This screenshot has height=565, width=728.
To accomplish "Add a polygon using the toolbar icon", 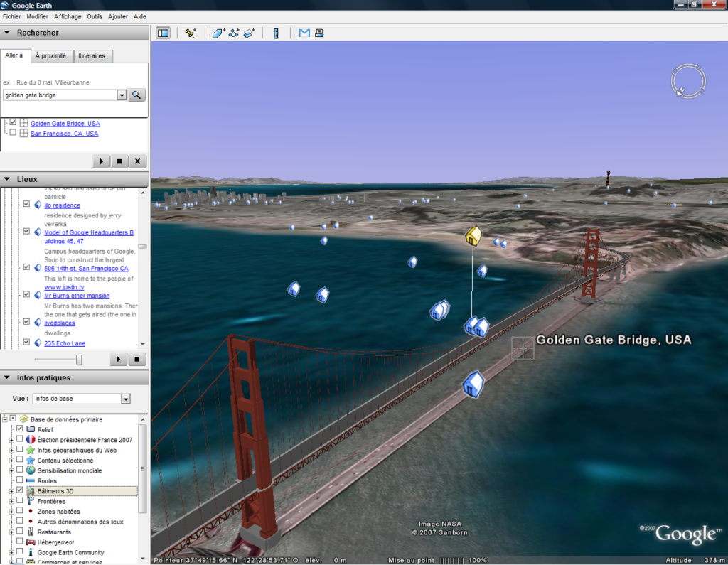I will point(218,33).
